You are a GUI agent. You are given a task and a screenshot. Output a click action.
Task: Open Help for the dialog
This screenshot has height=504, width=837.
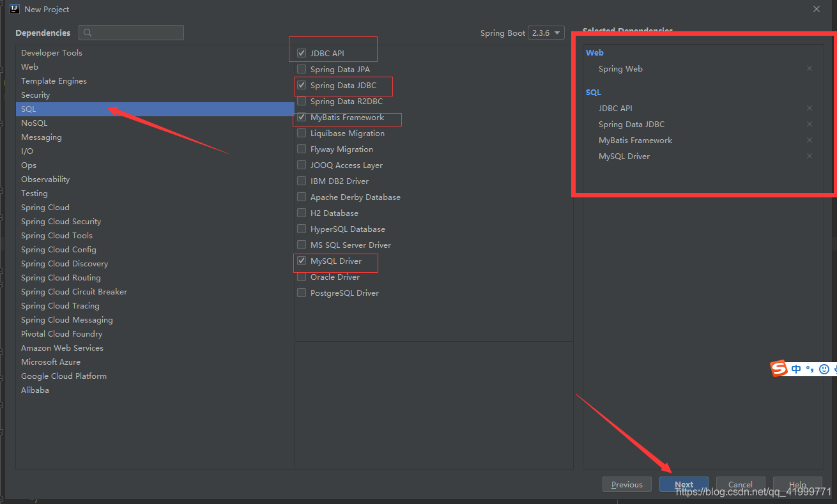pyautogui.click(x=797, y=484)
